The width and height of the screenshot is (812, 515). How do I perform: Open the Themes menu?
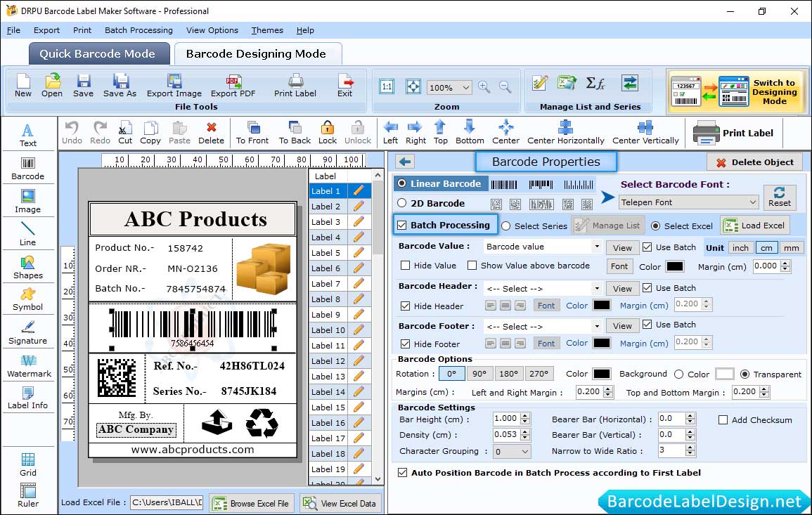(267, 30)
